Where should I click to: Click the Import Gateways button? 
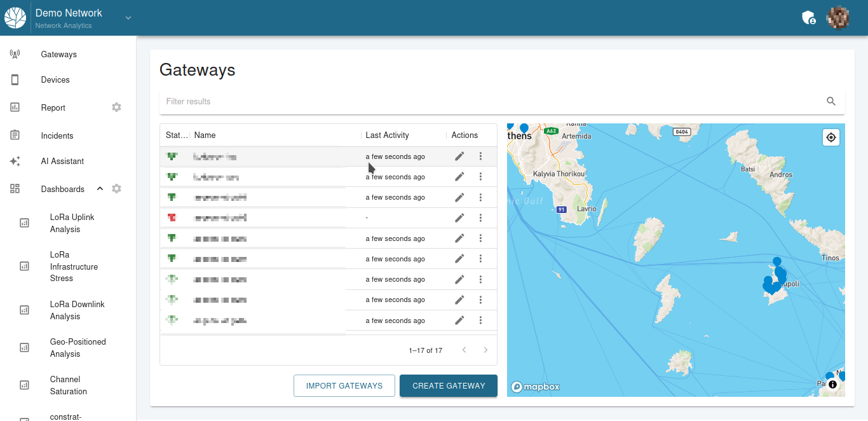coord(344,385)
